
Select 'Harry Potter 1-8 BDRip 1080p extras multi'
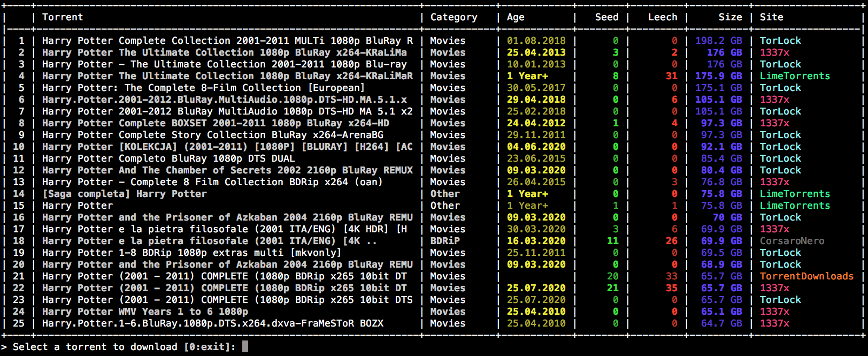[x=191, y=253]
